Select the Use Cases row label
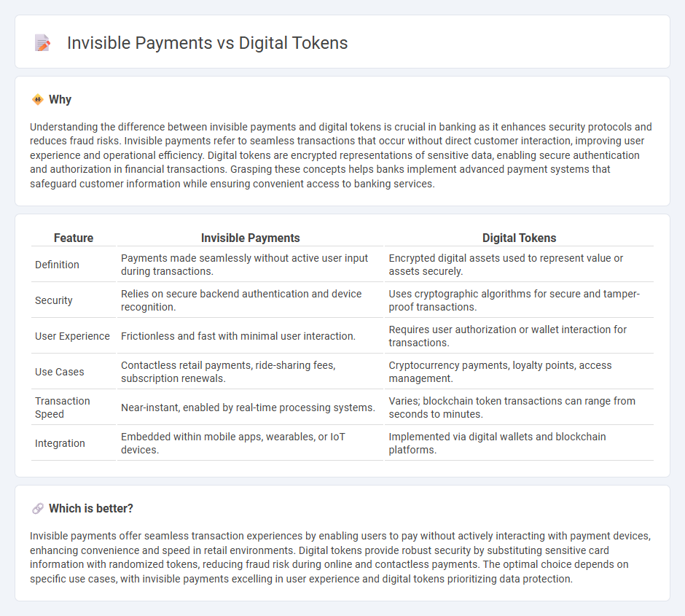685x616 pixels. coord(60,373)
